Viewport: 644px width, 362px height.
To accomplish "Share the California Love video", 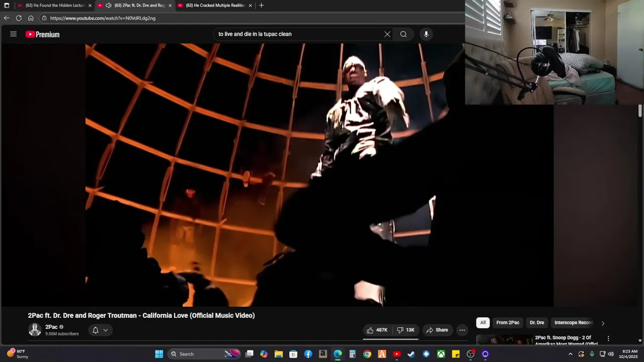I will pyautogui.click(x=437, y=330).
